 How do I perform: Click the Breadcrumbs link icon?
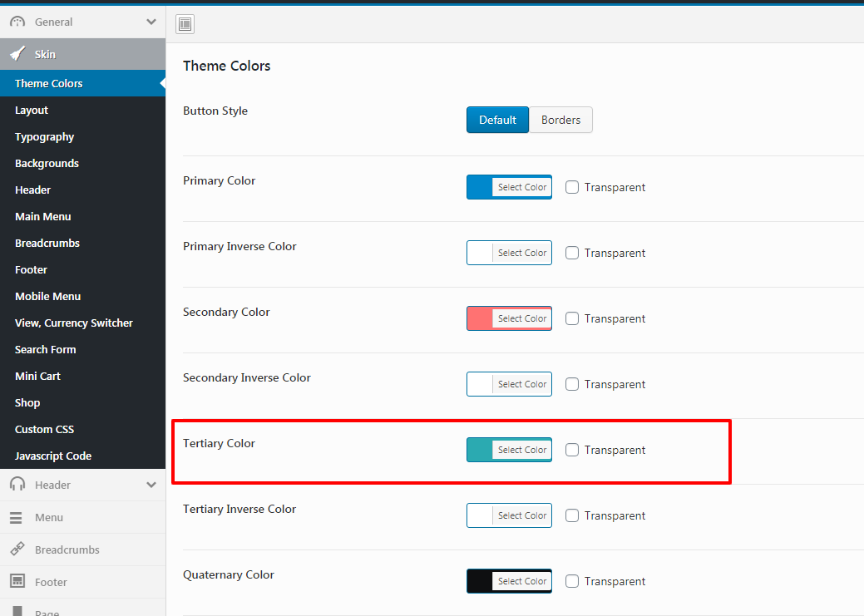(17, 549)
